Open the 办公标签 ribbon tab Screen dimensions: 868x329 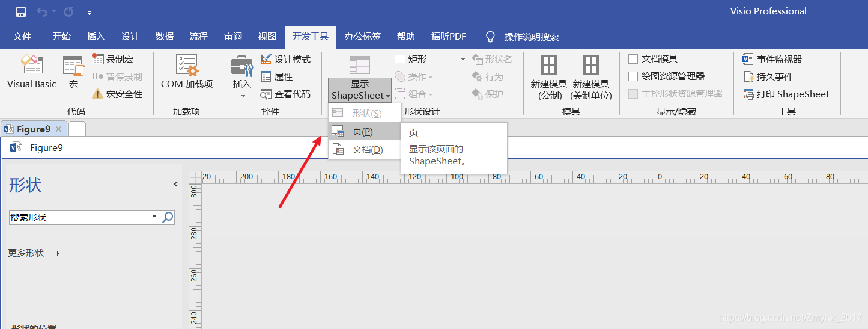[x=362, y=37]
